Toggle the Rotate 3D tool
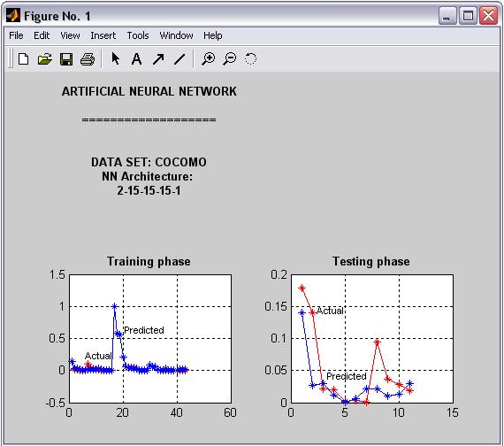Image resolution: width=504 pixels, height=446 pixels. coord(250,59)
